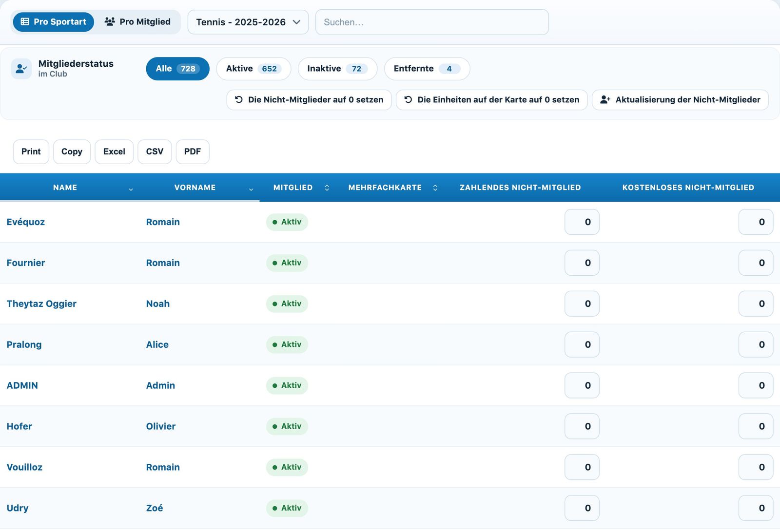Focus the Suchen search field
The image size is (780, 532).
(x=432, y=22)
